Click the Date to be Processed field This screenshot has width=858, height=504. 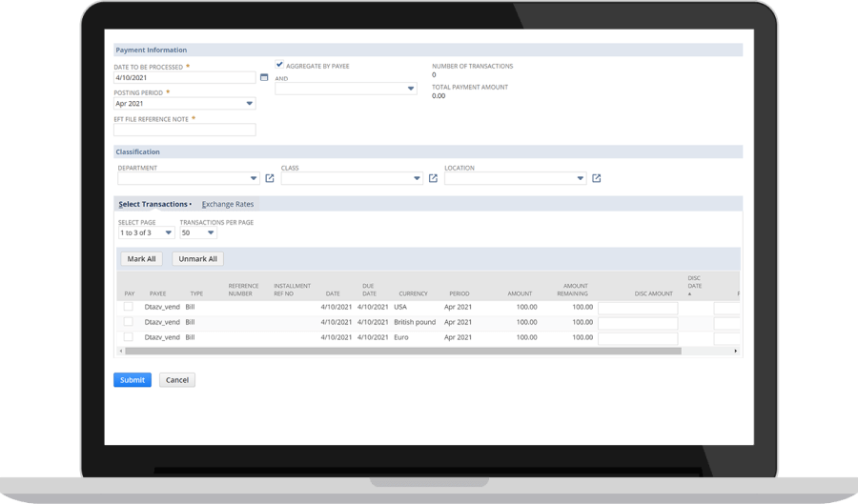184,77
